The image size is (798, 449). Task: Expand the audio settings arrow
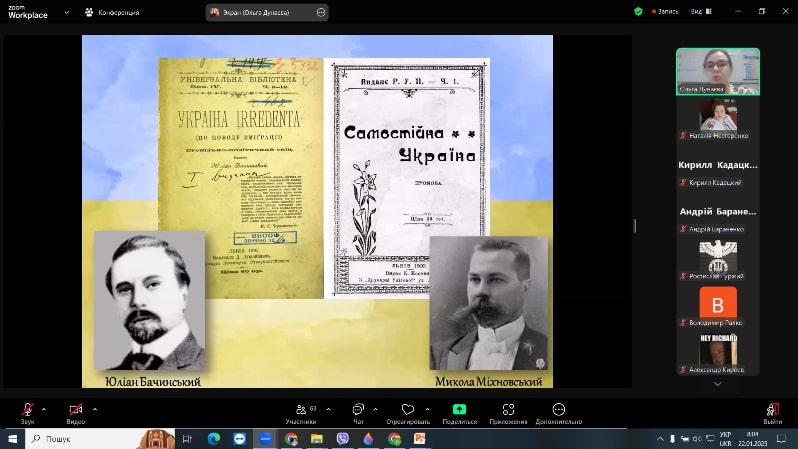[x=44, y=409]
